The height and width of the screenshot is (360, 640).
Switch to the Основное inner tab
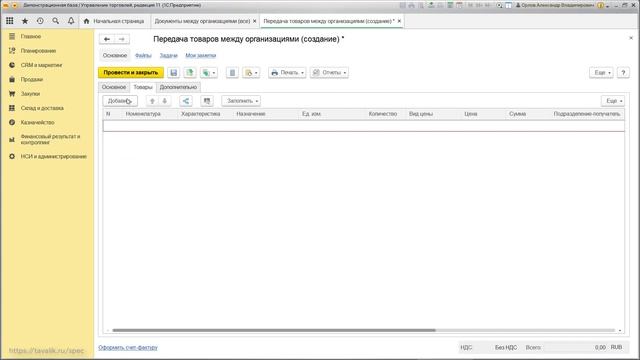coord(114,87)
